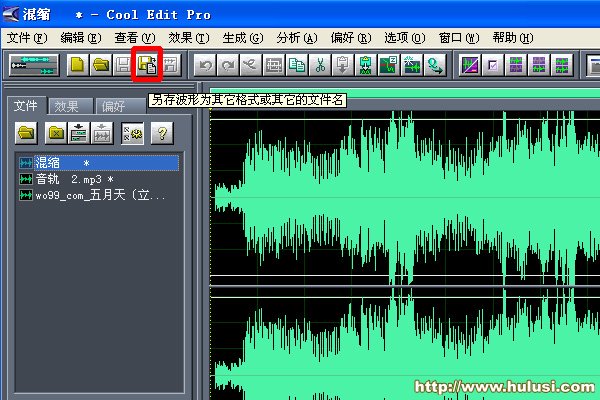The image size is (600, 400).
Task: Open the 帮助(H) menu
Action: pyautogui.click(x=513, y=38)
